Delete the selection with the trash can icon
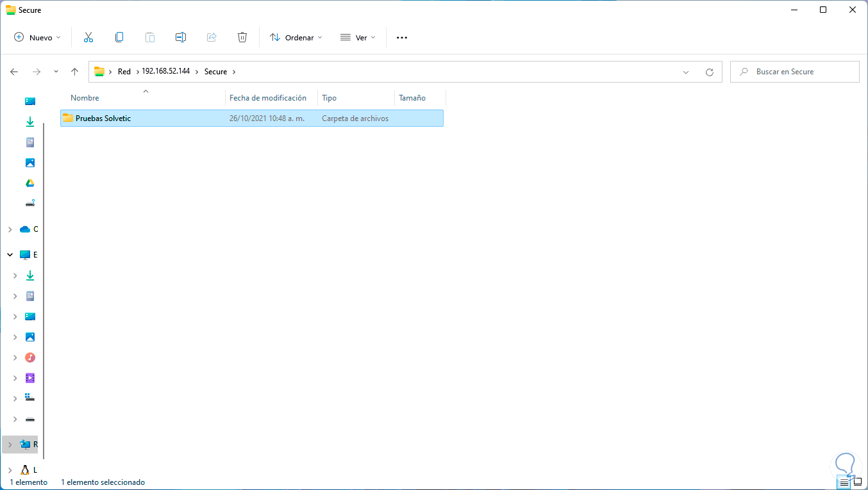Screen dimensions: 868x490 (242, 37)
